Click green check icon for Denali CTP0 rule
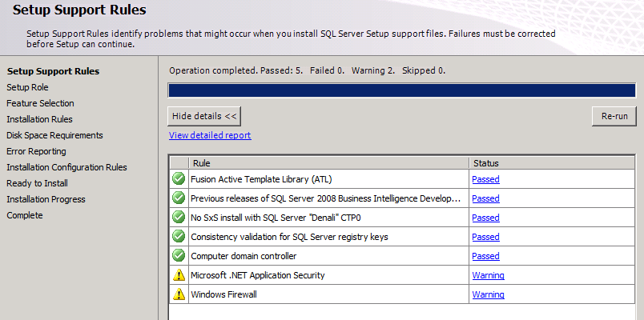The height and width of the screenshot is (320, 644). (x=179, y=217)
